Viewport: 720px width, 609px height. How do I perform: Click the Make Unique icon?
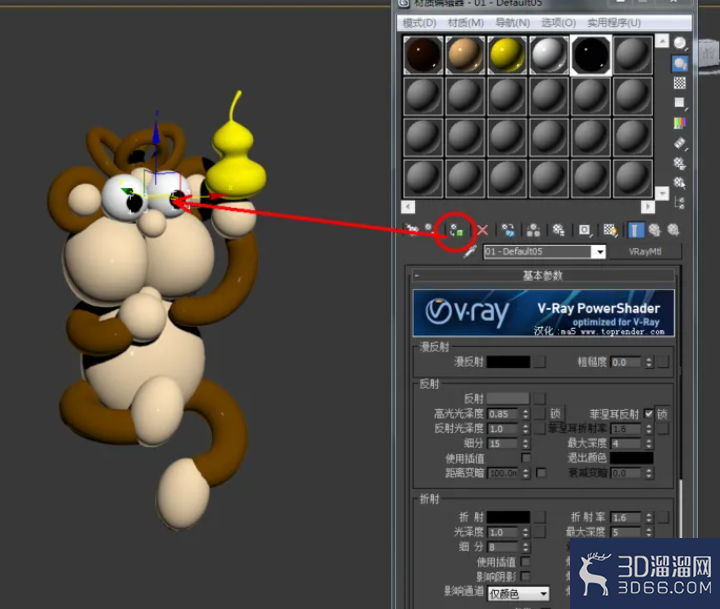[x=533, y=230]
